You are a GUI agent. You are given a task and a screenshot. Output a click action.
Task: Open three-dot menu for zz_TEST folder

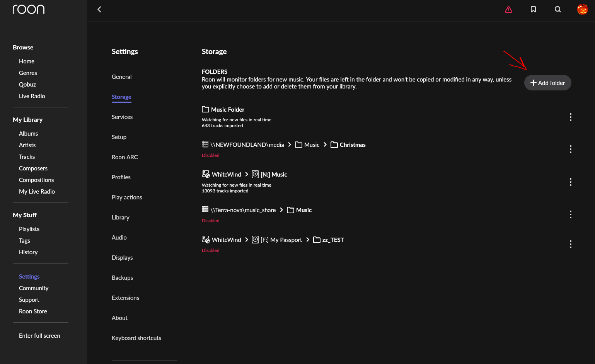tap(570, 244)
